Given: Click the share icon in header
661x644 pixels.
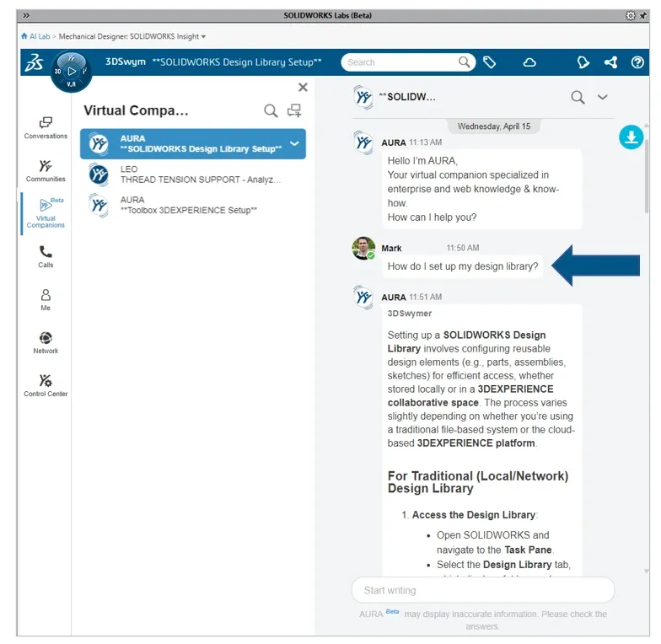Looking at the screenshot, I should coord(610,62).
